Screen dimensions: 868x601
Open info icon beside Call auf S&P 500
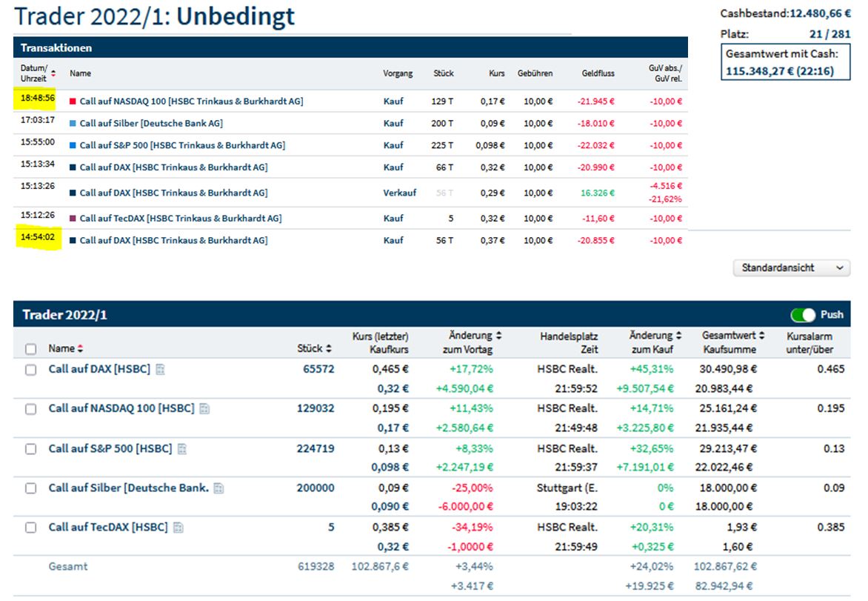182,448
